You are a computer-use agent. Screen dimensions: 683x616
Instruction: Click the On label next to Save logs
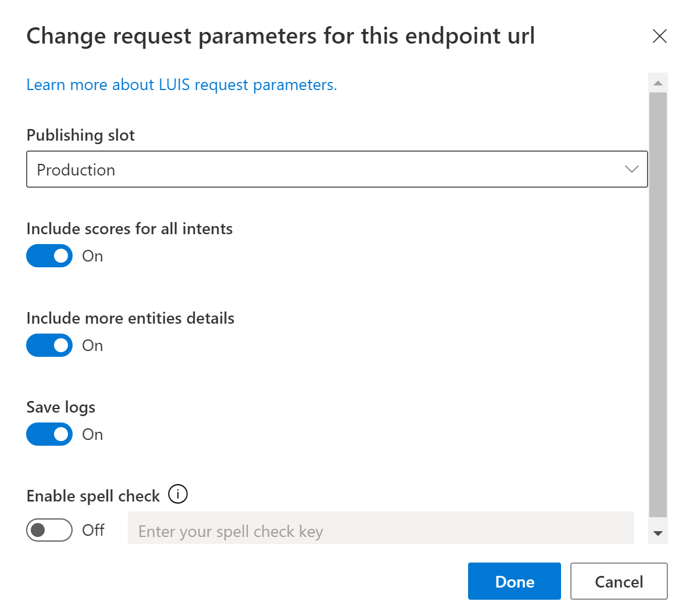tap(92, 435)
